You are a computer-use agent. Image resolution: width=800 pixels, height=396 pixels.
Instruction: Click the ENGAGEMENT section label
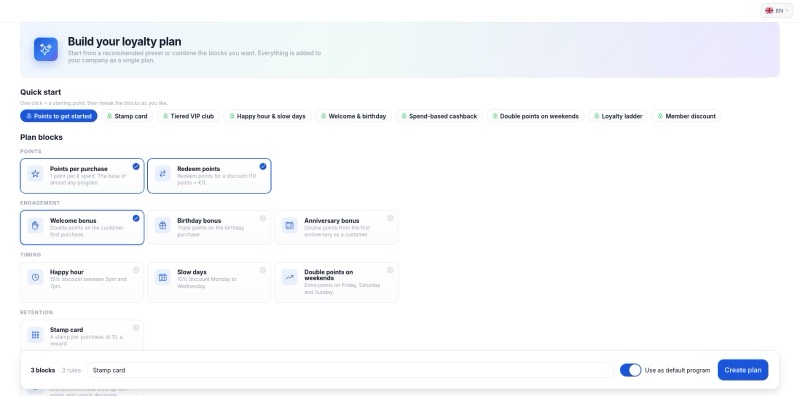(40, 203)
